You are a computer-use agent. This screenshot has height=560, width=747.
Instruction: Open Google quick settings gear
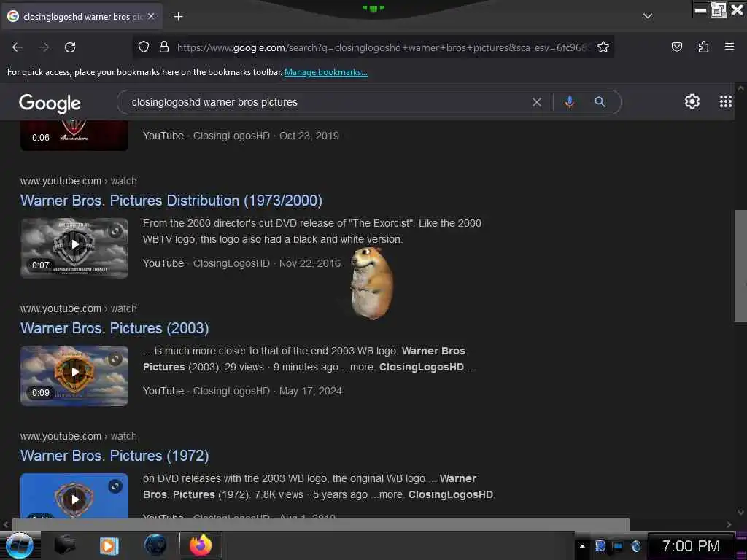[x=692, y=101]
